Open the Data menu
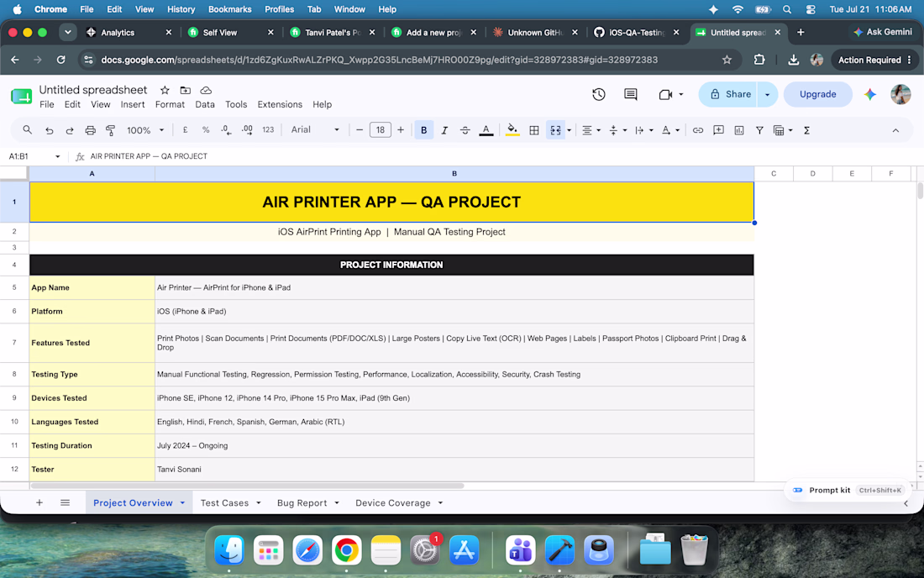 click(x=204, y=104)
